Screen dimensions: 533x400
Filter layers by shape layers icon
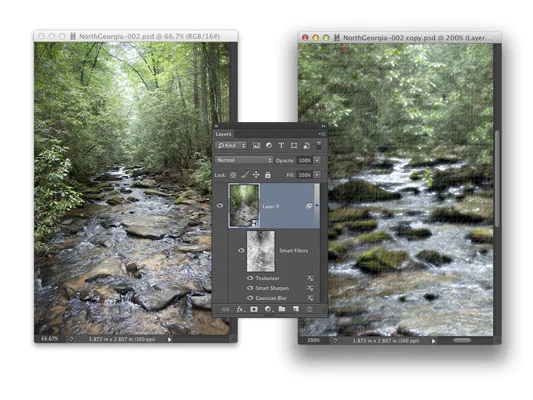294,145
